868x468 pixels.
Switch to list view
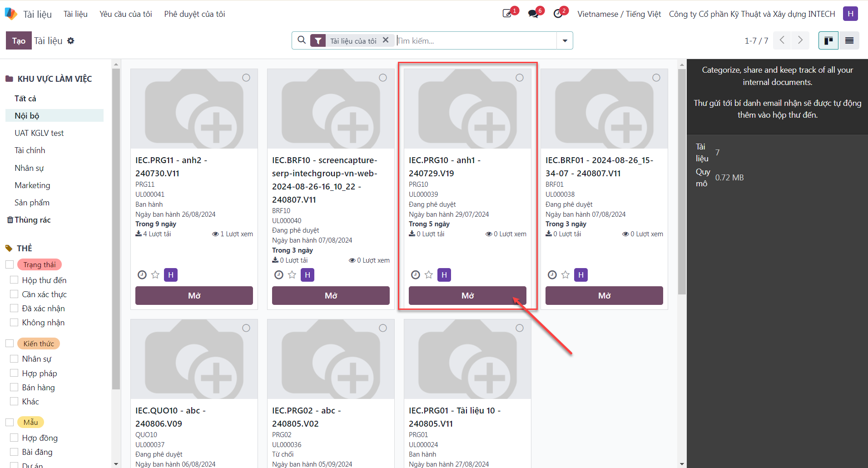click(849, 40)
